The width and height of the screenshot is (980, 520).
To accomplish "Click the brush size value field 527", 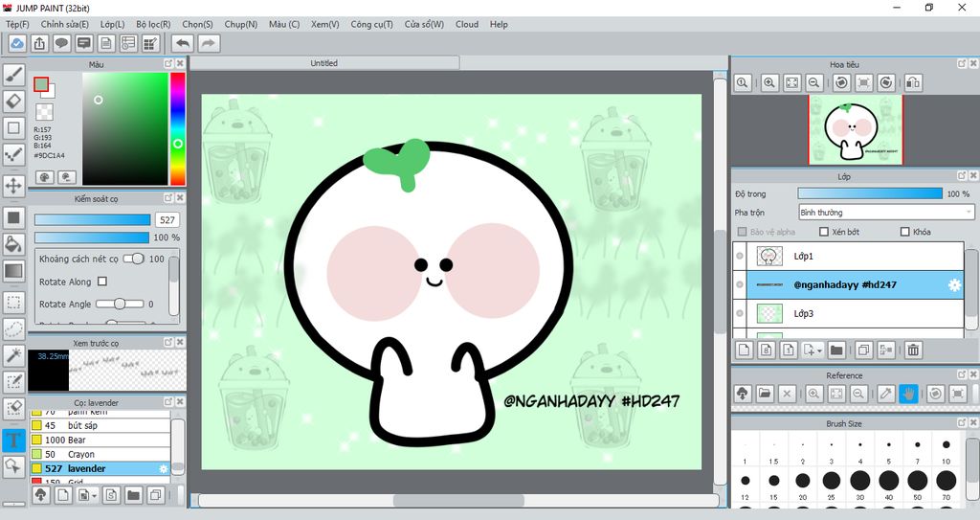I will [x=167, y=219].
